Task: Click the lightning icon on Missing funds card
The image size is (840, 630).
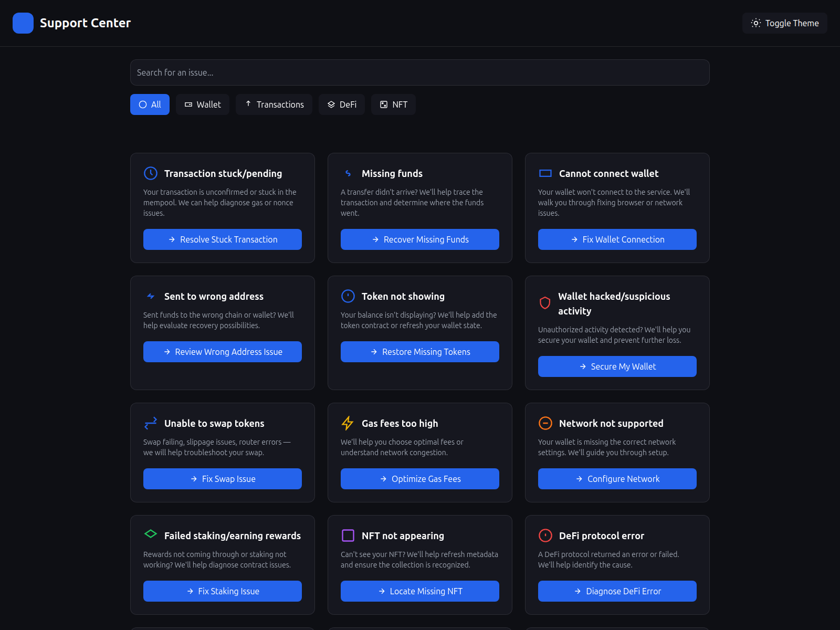Action: tap(348, 173)
